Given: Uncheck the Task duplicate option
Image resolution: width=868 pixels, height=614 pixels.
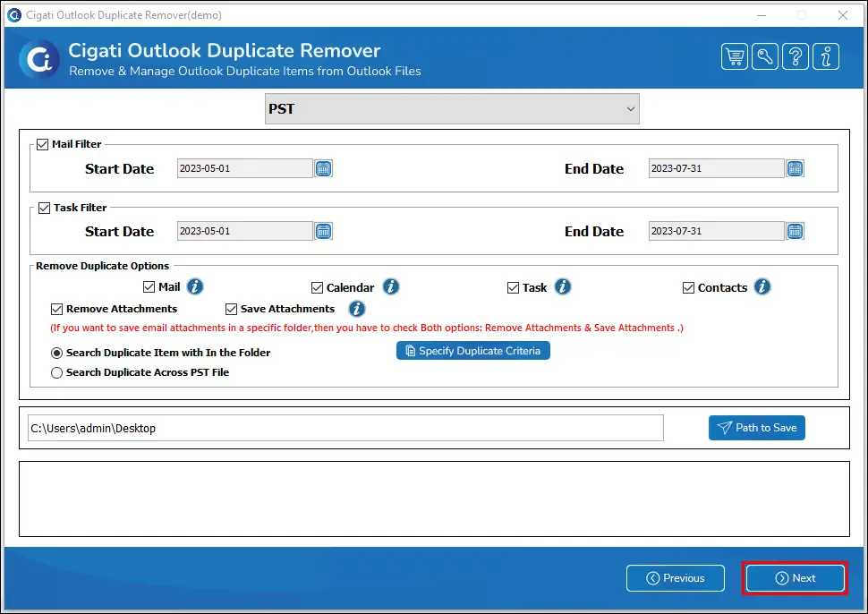Looking at the screenshot, I should tap(513, 287).
